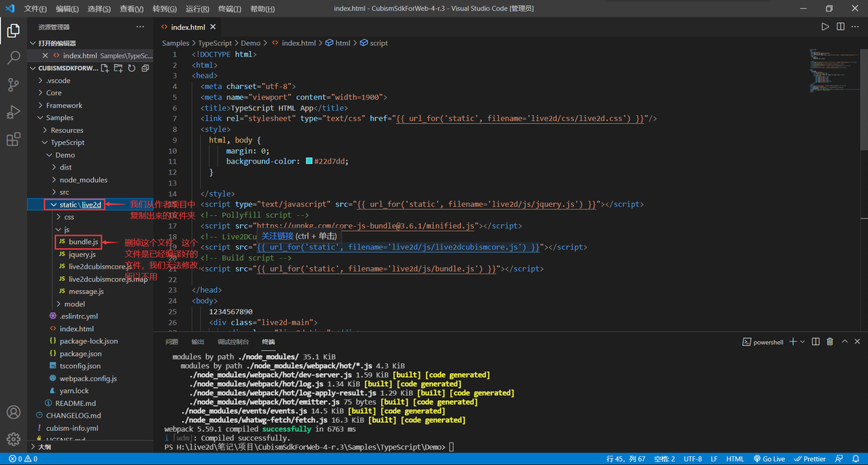Close the index.html editor tab

pos(213,26)
